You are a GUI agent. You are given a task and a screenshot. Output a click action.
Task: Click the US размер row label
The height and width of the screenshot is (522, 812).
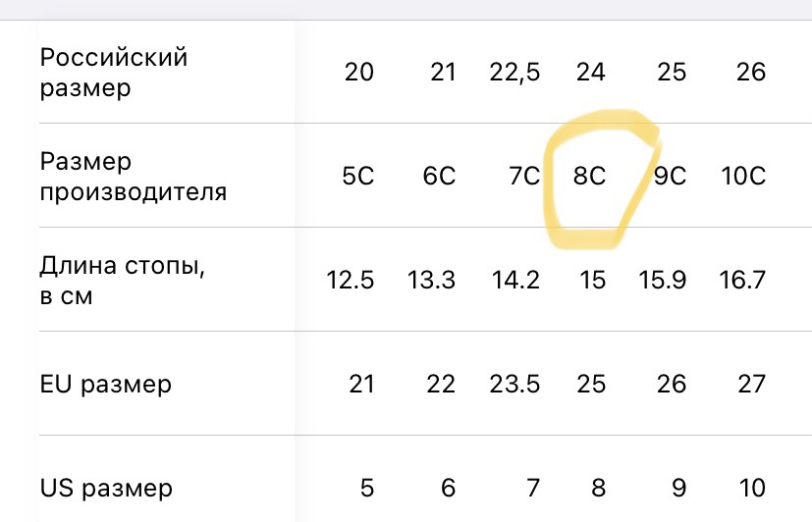(106, 489)
